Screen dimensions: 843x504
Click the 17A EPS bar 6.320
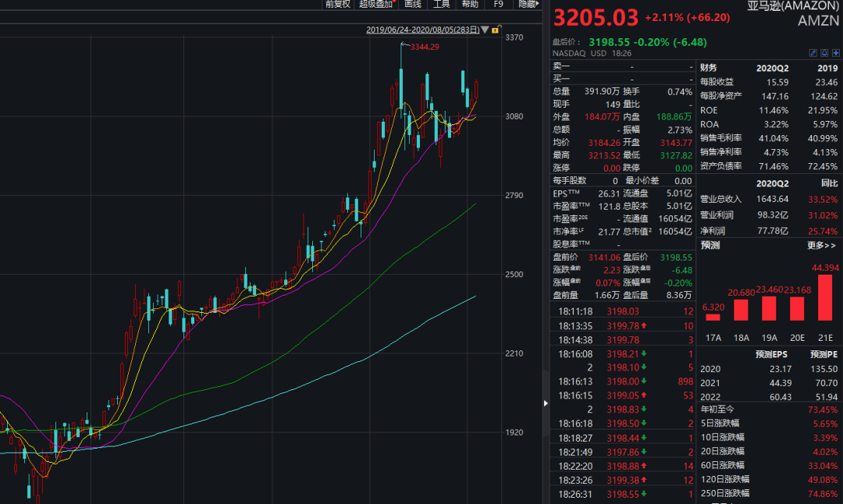(713, 318)
